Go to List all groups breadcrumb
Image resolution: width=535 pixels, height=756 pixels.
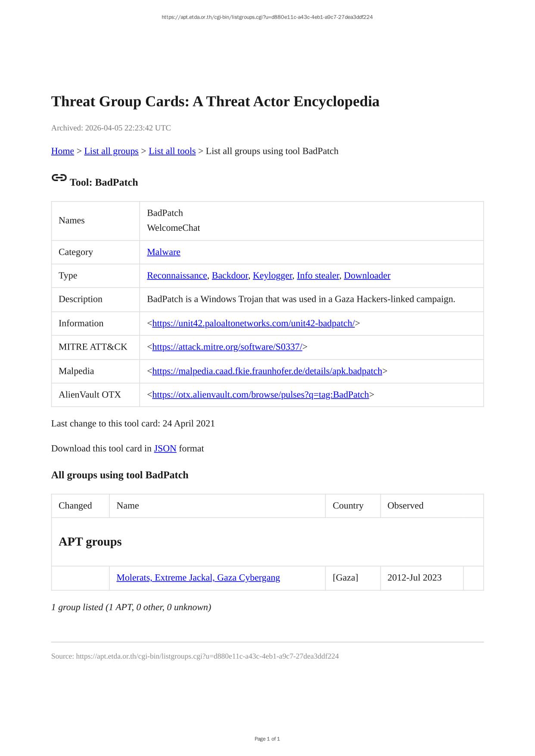click(x=111, y=151)
